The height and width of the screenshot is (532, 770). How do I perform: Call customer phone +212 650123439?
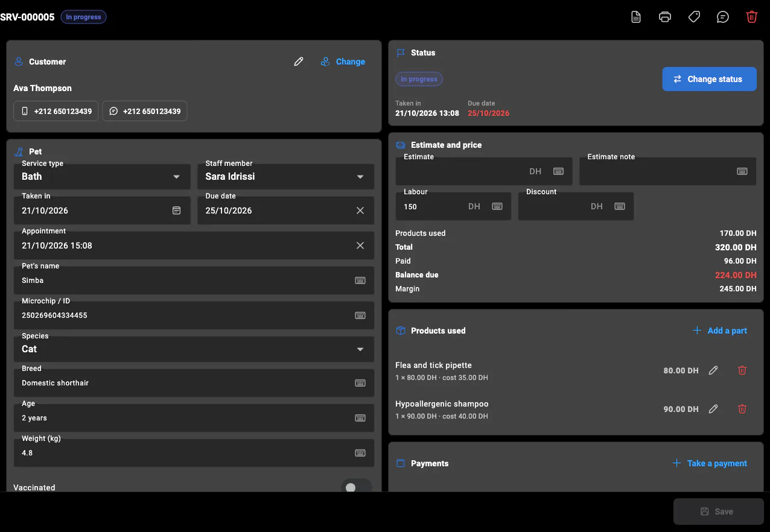56,111
